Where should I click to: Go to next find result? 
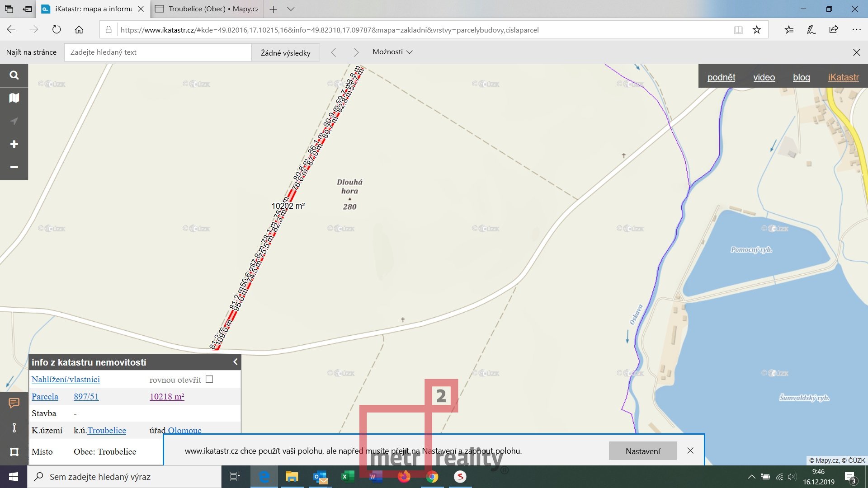point(356,52)
